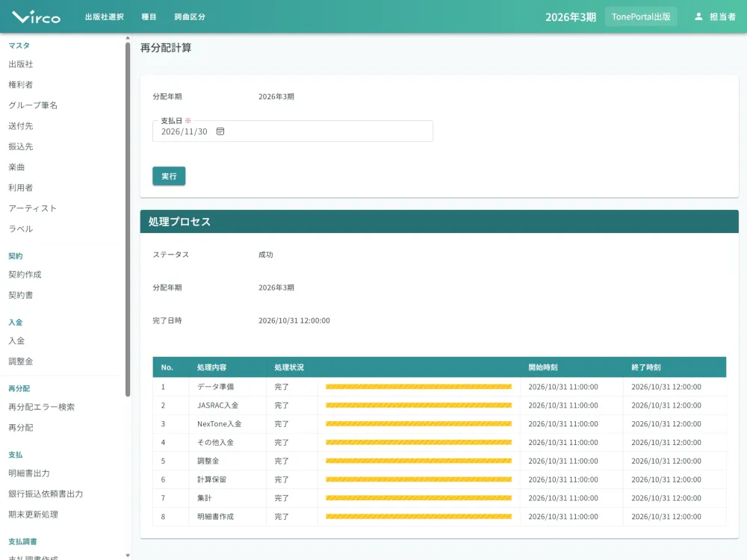
Task: Click the sidebar vertical scrollbar thumb
Action: tap(128, 219)
